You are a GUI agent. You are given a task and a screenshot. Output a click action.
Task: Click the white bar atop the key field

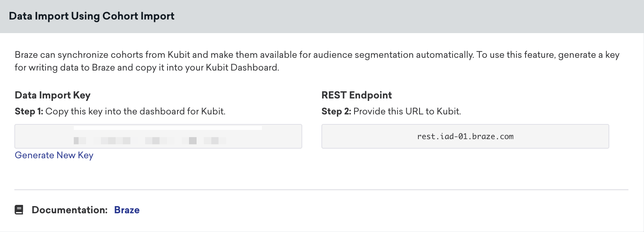coord(167,128)
